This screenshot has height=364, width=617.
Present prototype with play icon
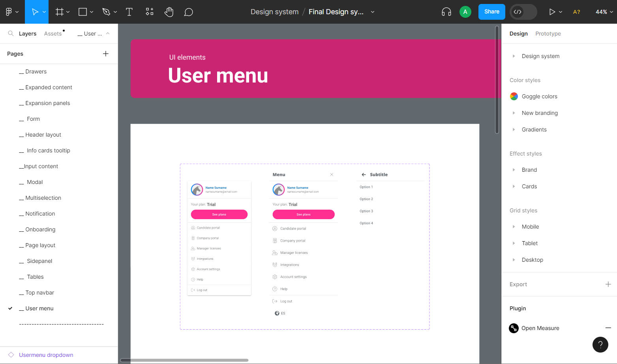pyautogui.click(x=552, y=12)
